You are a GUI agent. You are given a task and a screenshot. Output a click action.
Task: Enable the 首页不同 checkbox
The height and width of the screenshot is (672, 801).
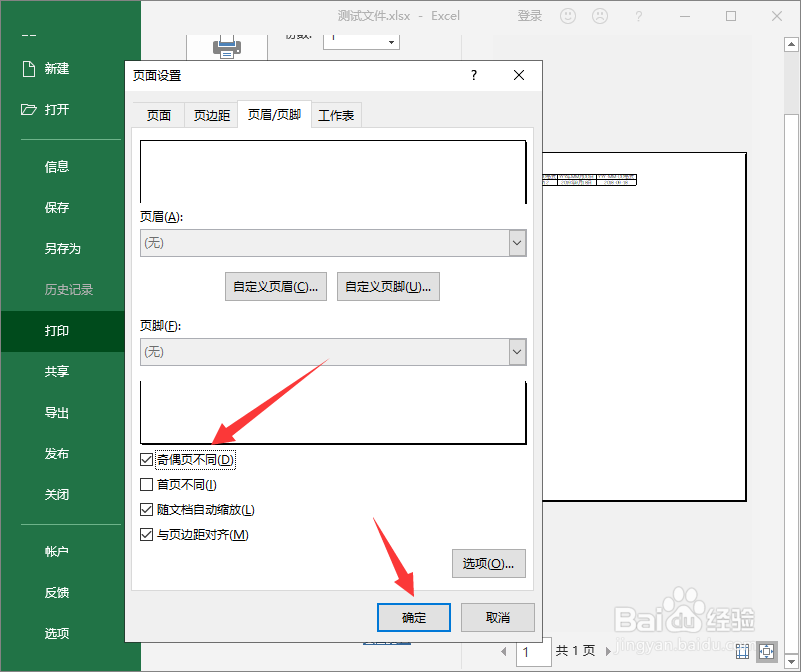[x=146, y=484]
